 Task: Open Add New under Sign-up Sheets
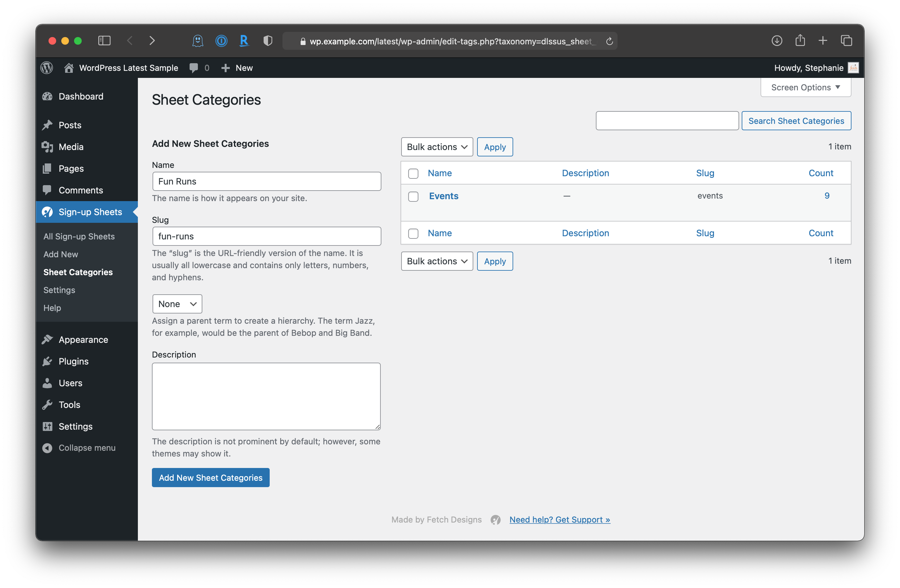click(x=61, y=254)
